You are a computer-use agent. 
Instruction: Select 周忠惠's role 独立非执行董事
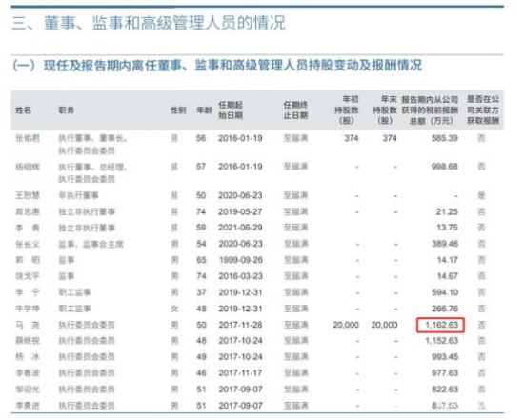[87, 211]
